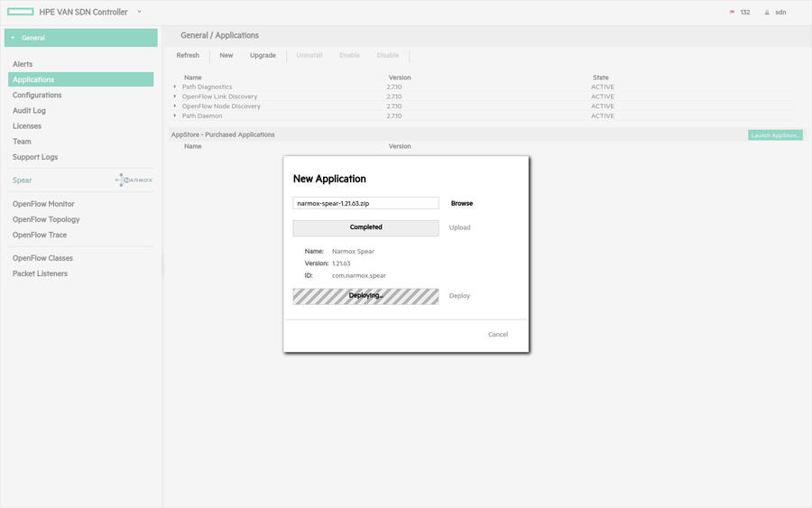Open Packet Listeners in sidebar
812x508 pixels.
[x=40, y=273]
